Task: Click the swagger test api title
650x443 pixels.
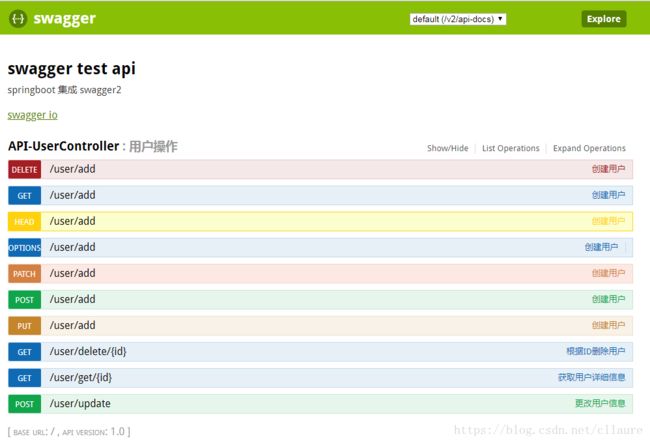Action: 72,69
